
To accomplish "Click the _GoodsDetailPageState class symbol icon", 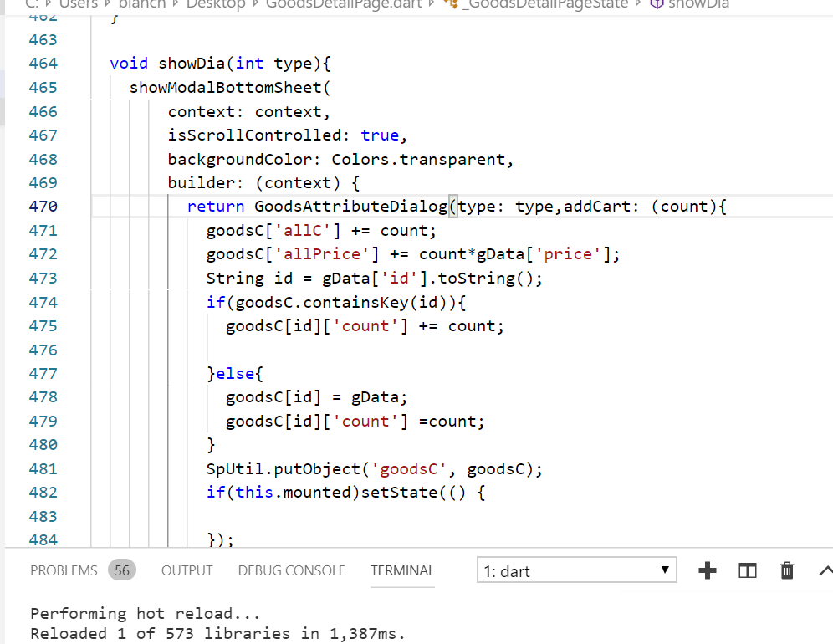I will tap(451, 4).
